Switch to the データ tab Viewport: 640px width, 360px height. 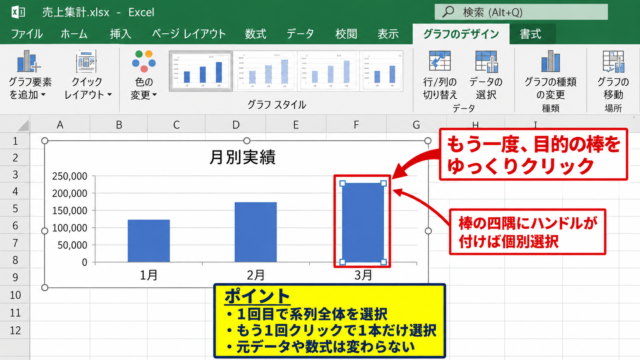[300, 34]
